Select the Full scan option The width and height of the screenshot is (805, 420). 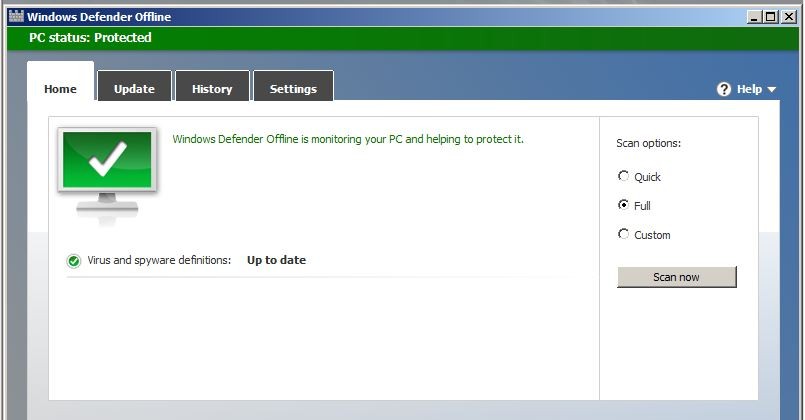(623, 205)
